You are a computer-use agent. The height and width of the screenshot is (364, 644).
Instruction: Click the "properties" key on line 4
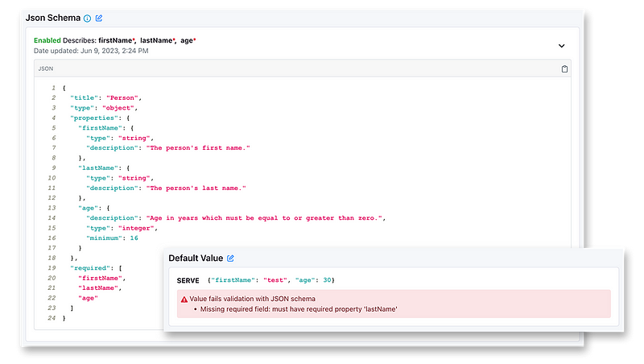coord(96,118)
